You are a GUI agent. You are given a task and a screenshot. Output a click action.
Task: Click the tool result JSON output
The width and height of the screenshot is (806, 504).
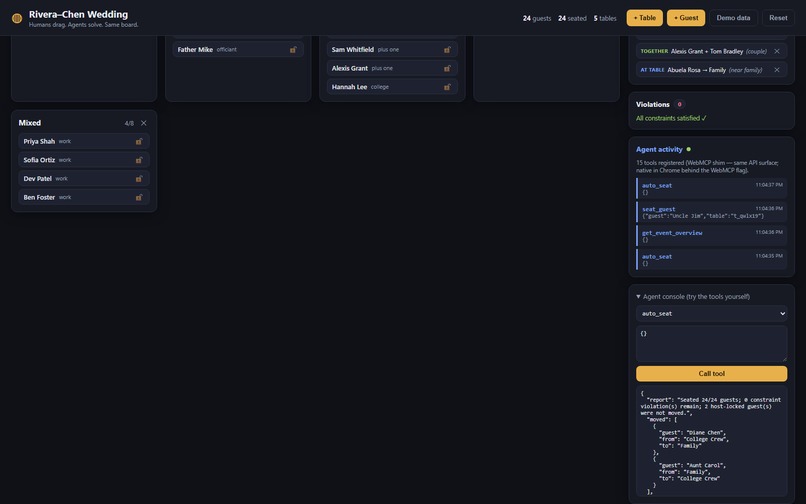click(711, 442)
